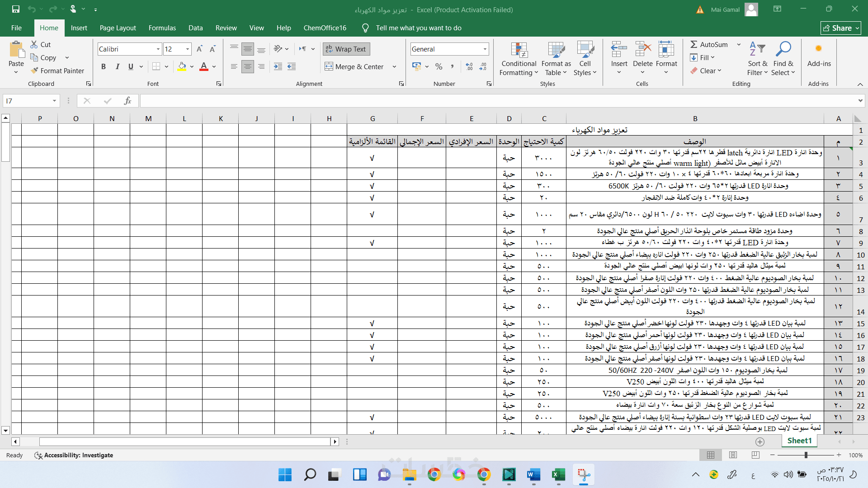Switch to Page Layout view in status bar

[733, 455]
